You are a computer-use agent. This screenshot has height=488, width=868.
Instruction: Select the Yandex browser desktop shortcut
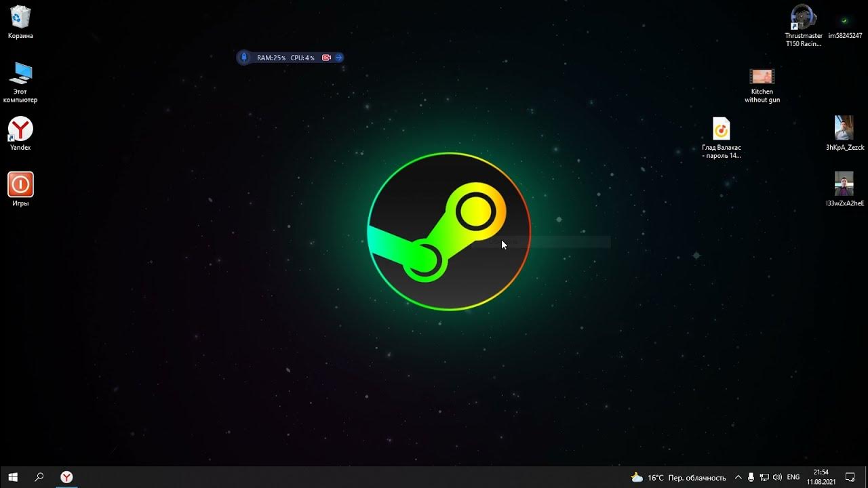20,133
